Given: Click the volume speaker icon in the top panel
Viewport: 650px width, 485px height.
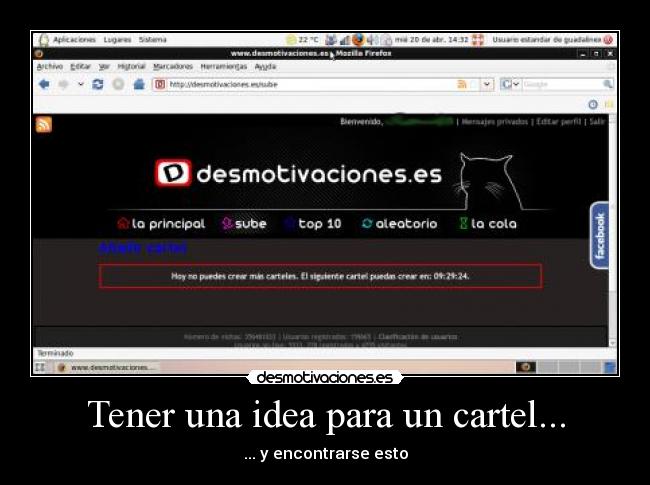Looking at the screenshot, I should pyautogui.click(x=372, y=40).
